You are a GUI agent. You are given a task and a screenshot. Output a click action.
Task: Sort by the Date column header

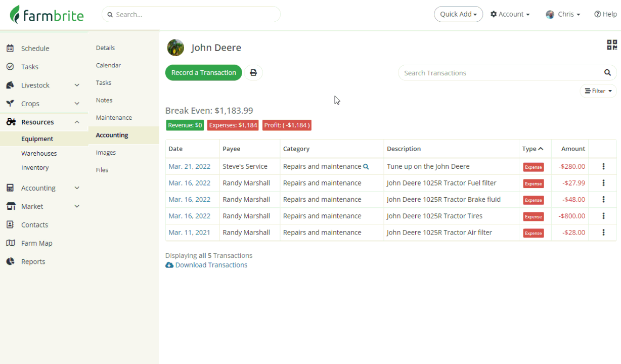[x=175, y=149]
